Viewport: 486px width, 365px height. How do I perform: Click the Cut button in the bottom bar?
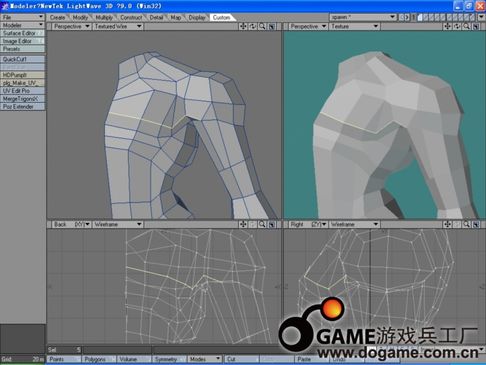(241, 359)
